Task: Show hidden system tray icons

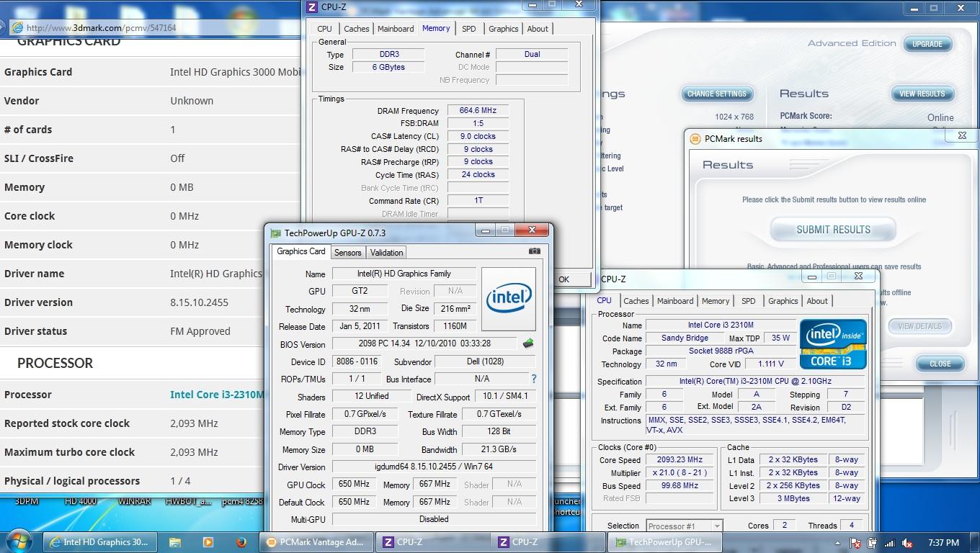Action: [838, 543]
